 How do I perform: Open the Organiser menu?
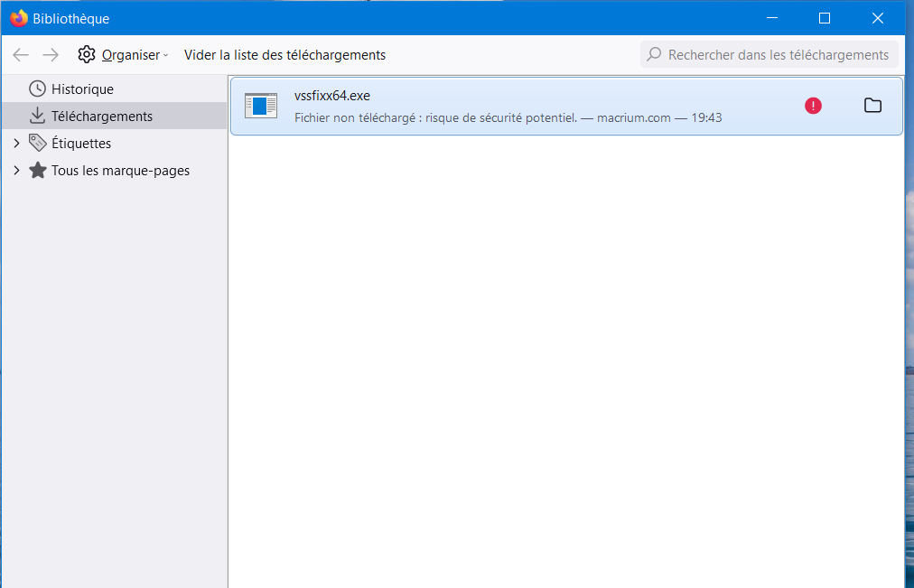click(123, 55)
